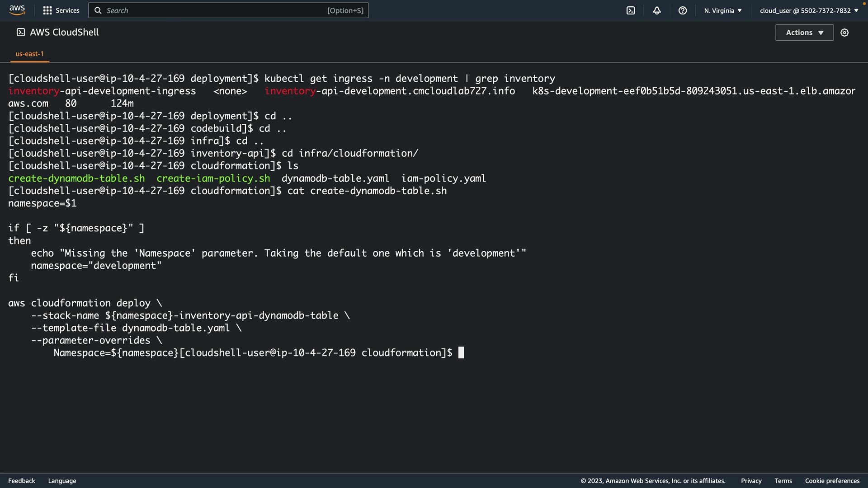The width and height of the screenshot is (868, 488).
Task: Click the Language button in the footer
Action: tap(62, 481)
